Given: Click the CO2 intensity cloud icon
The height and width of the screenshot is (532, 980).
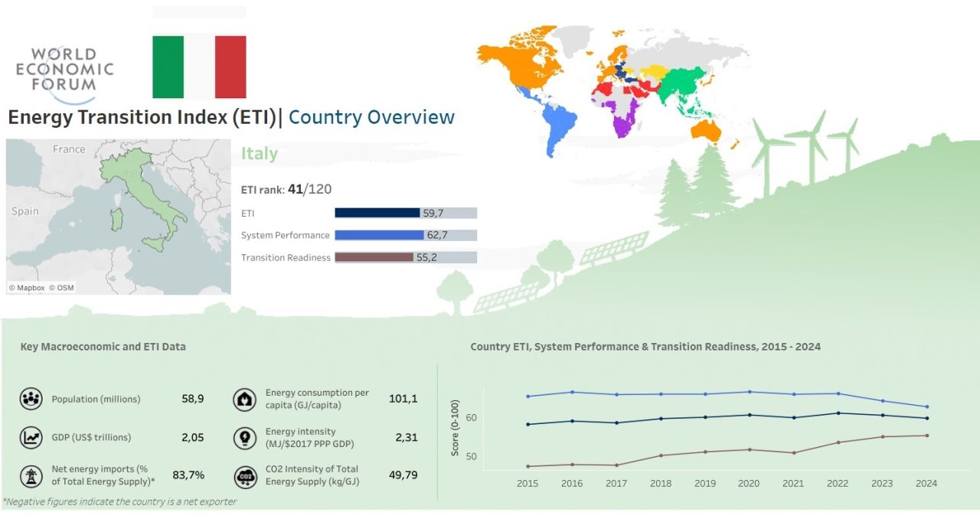Looking at the screenshot, I should coord(245,476).
